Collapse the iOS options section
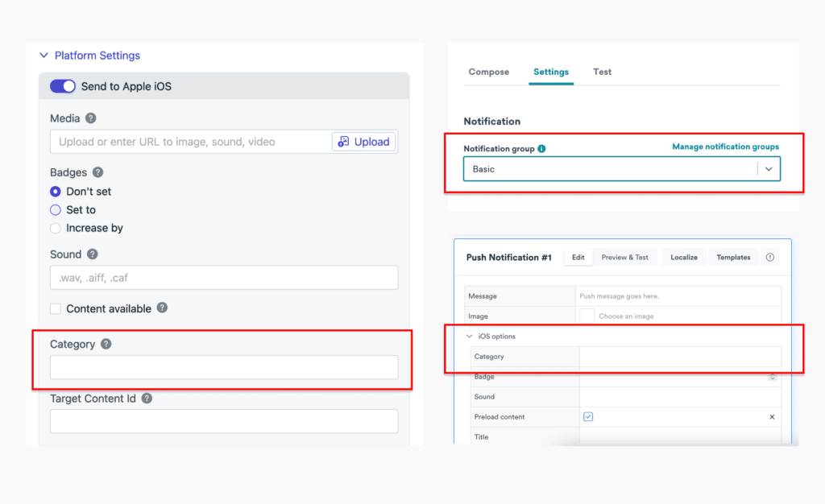 pos(470,337)
